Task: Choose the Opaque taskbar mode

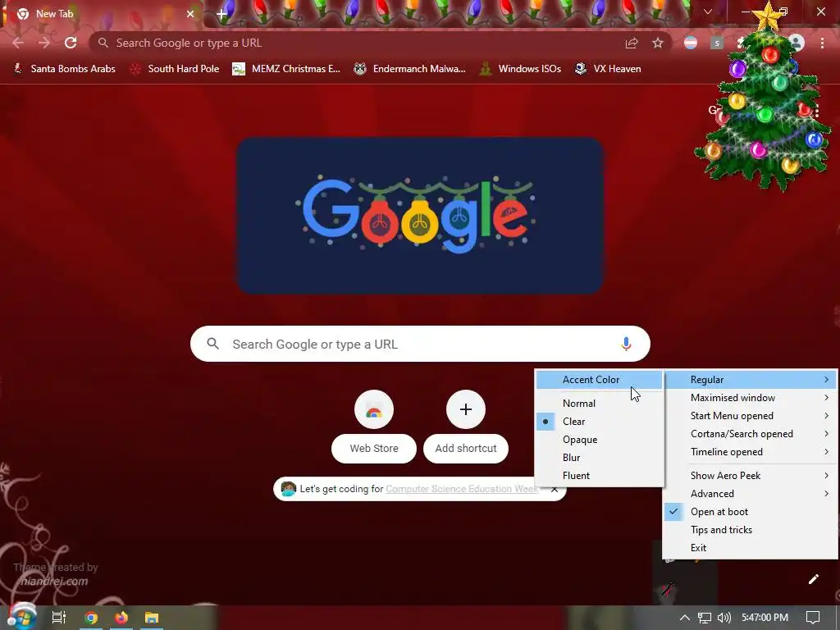Action: pos(600,440)
